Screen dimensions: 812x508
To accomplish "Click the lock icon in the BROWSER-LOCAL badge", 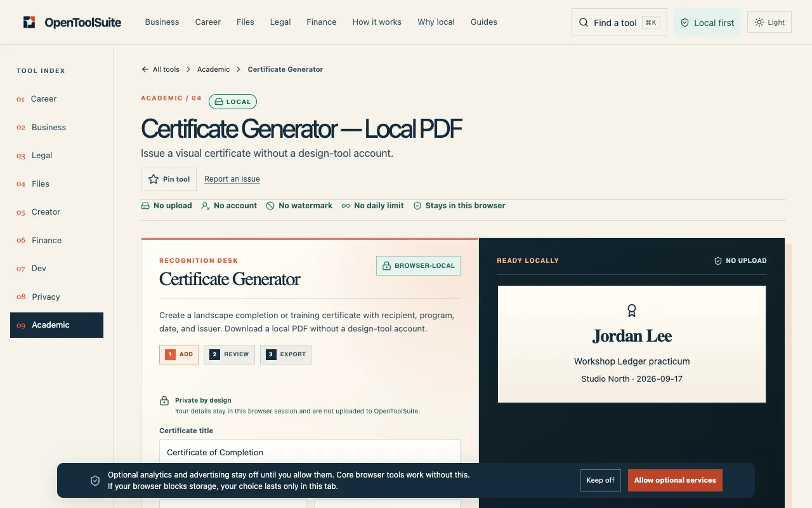I will click(x=386, y=265).
